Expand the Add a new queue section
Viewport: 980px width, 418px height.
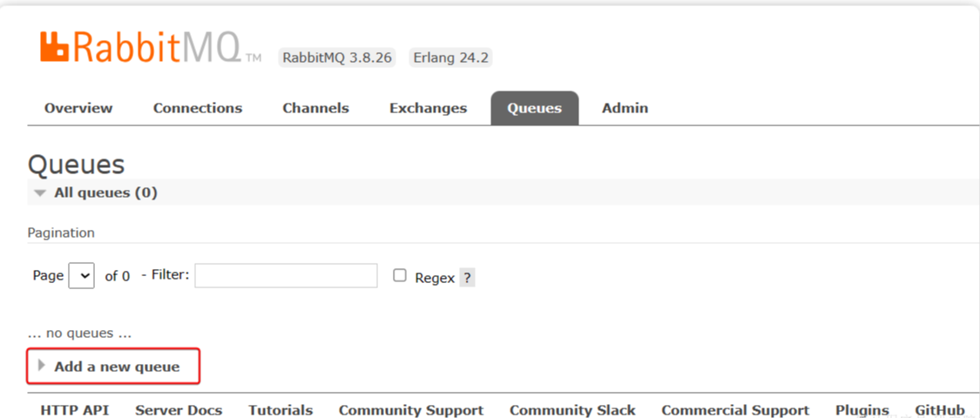click(116, 367)
